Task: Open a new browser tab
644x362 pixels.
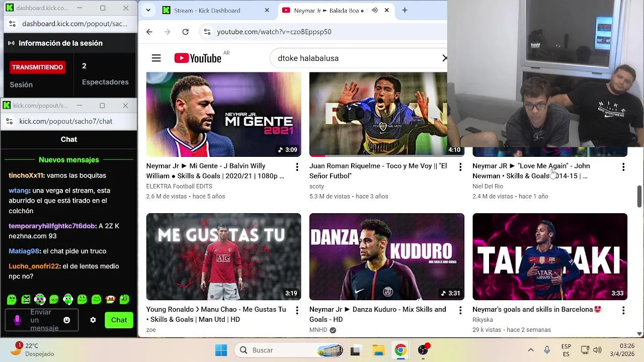Action: [x=405, y=10]
